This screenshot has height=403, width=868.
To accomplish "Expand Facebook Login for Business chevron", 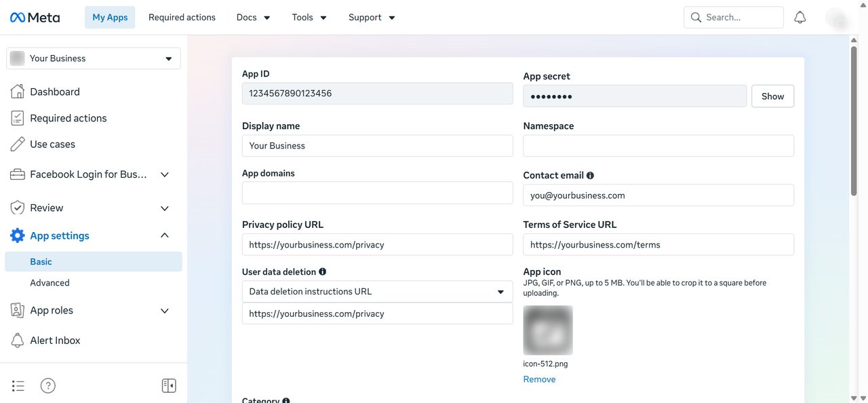I will [164, 174].
